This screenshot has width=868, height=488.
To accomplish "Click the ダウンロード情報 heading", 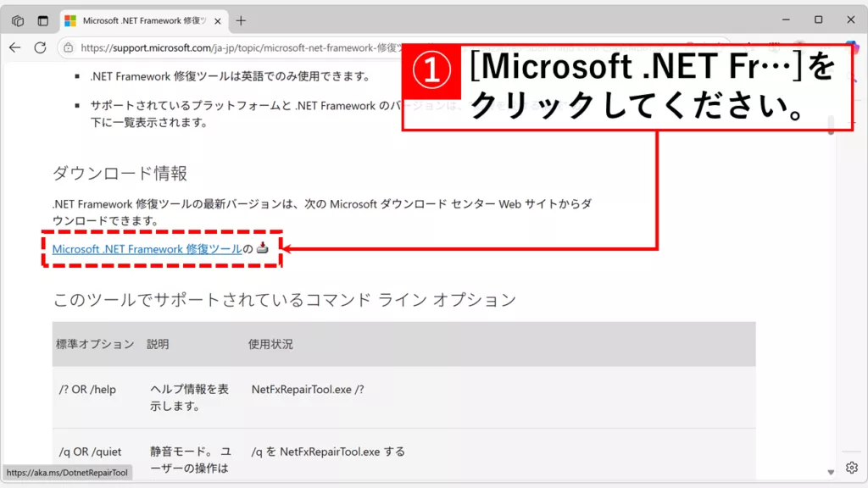I will (x=120, y=174).
